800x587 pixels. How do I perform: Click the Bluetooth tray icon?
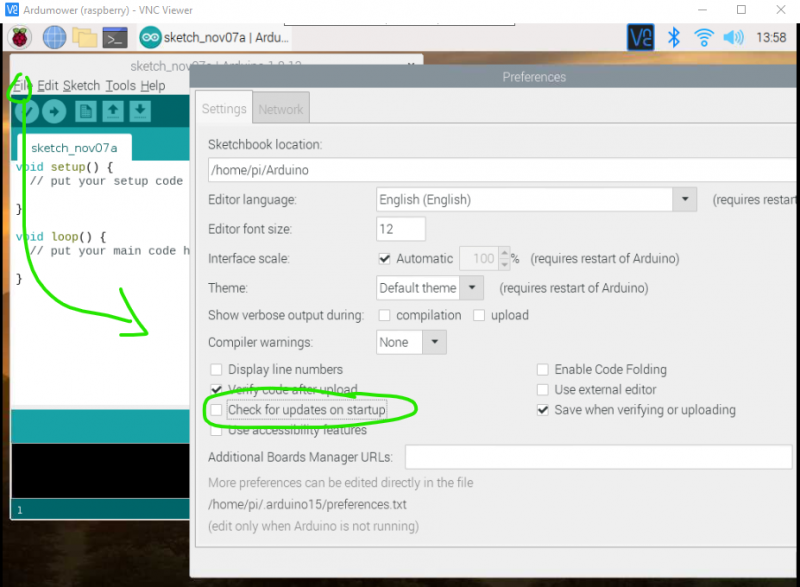(674, 37)
